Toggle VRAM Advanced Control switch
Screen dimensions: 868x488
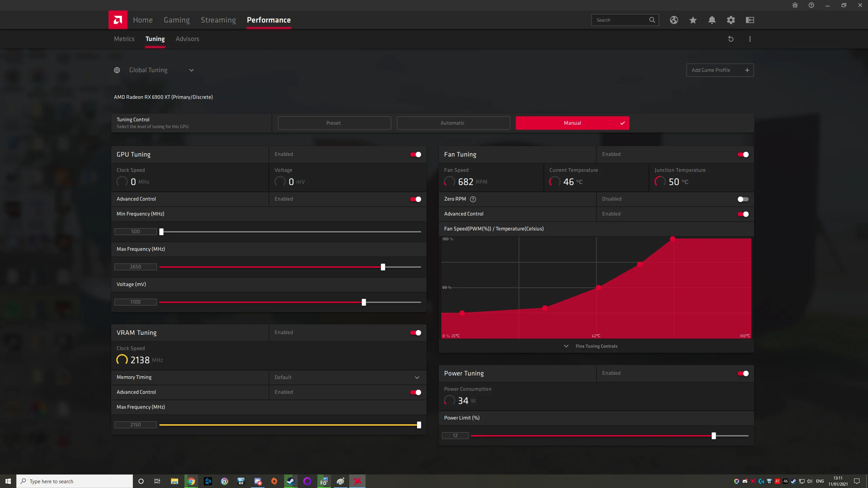[416, 392]
